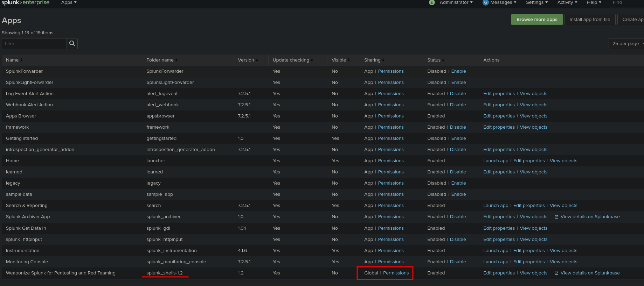644x286 pixels.
Task: Edit properties of the Home app
Action: [x=529, y=161]
